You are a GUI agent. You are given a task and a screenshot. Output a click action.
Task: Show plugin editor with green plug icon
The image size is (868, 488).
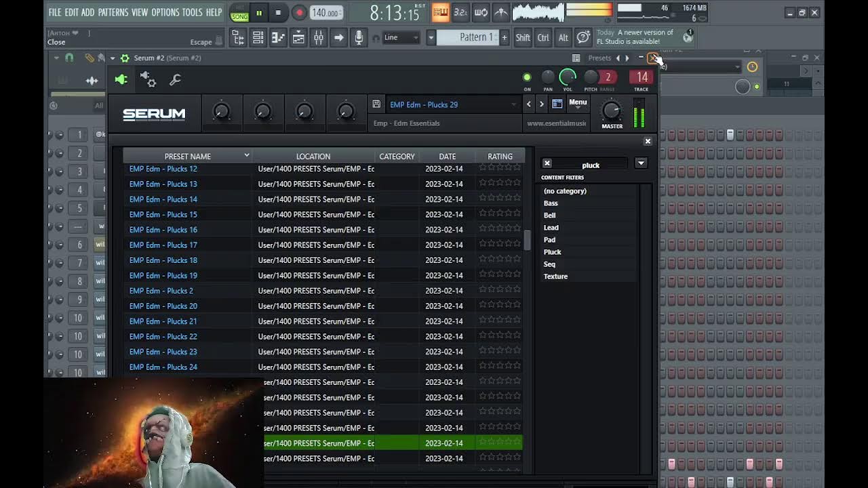[x=121, y=80]
